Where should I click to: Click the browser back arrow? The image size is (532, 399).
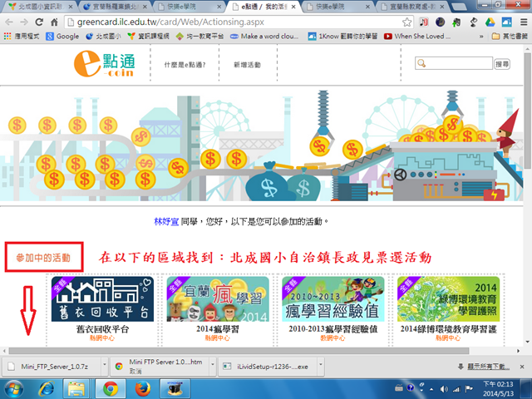10,22
